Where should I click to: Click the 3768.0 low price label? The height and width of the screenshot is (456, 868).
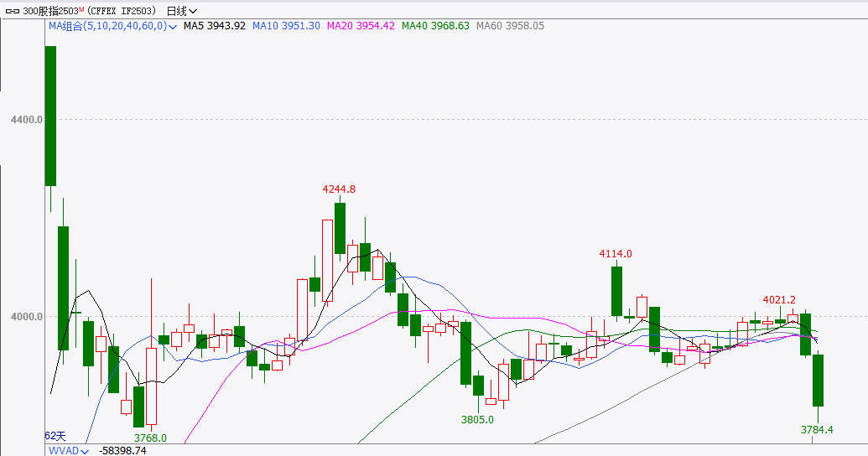(150, 438)
